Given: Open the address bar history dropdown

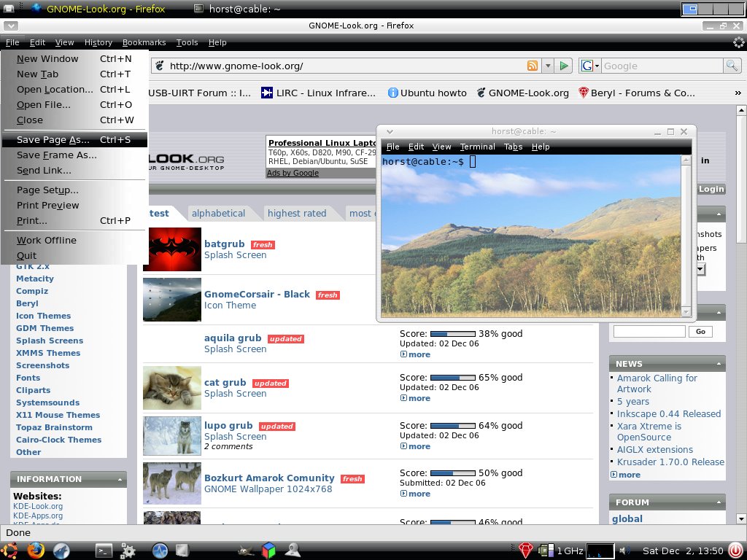Looking at the screenshot, I should pyautogui.click(x=548, y=66).
